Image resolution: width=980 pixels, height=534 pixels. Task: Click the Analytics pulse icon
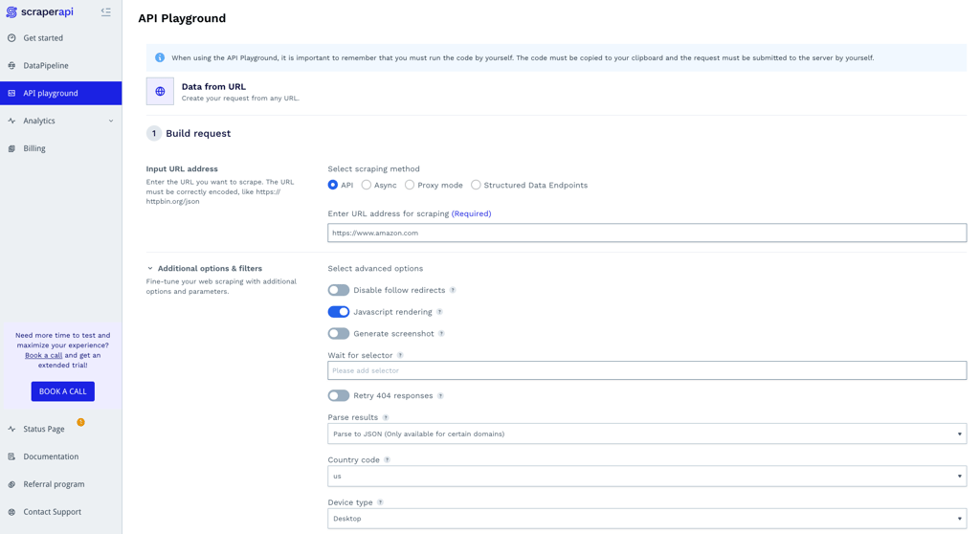(11, 121)
